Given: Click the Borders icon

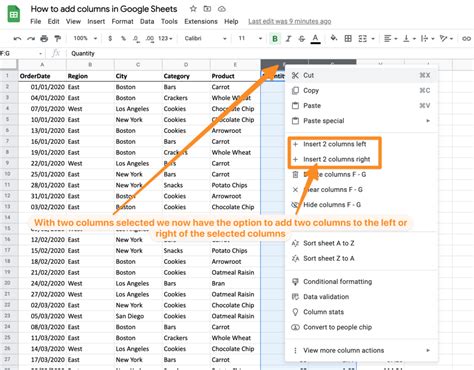Looking at the screenshot, I should (348, 39).
